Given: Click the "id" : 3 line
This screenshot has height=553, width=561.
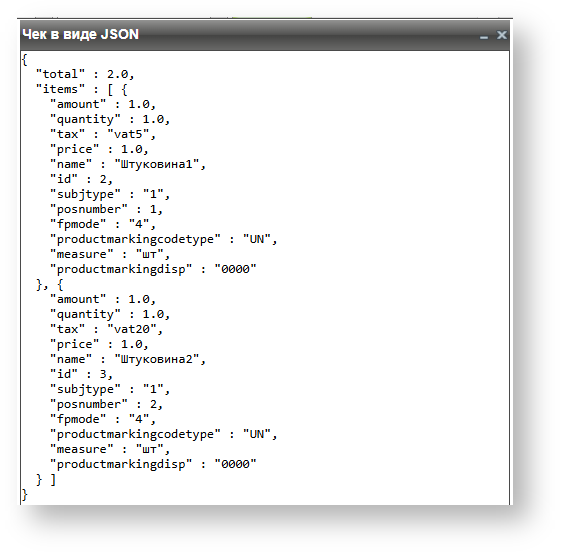Looking at the screenshot, I should 81,374.
